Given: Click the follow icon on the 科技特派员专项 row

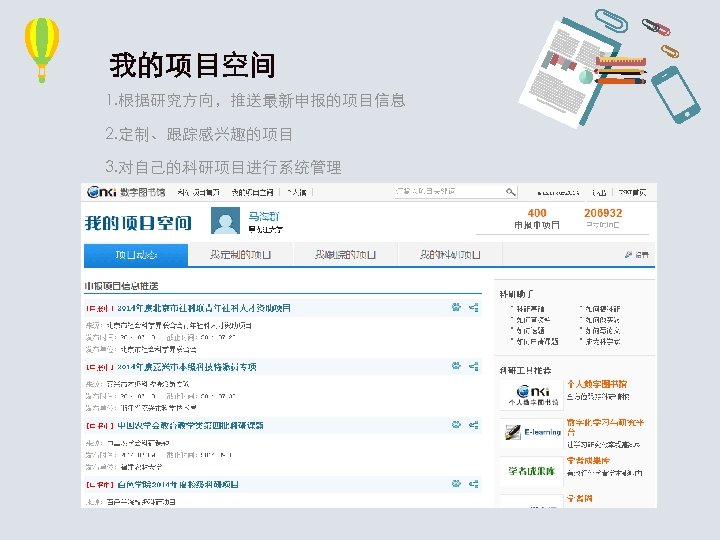Looking at the screenshot, I should [x=456, y=366].
